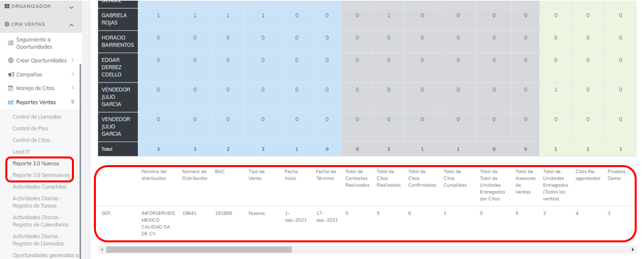Collapse the CRM Ventas section chevron

point(71,25)
